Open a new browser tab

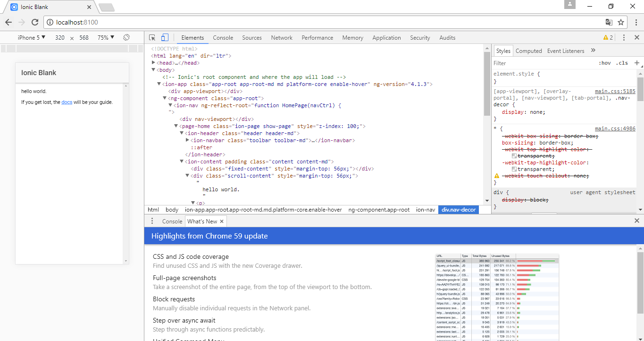point(106,7)
